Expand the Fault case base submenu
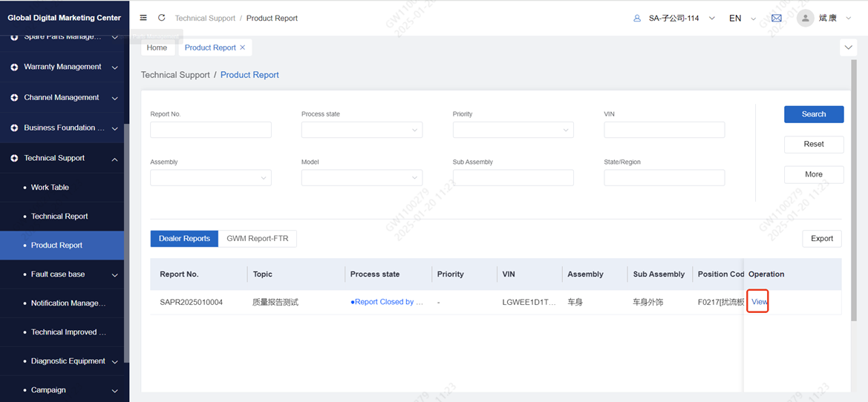Image resolution: width=868 pixels, height=402 pixels. coord(114,275)
